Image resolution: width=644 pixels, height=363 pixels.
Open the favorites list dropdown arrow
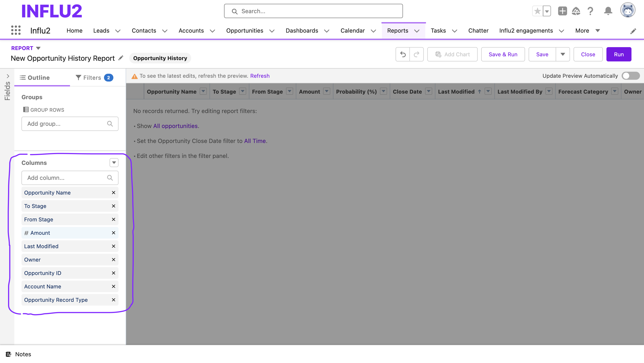click(547, 11)
